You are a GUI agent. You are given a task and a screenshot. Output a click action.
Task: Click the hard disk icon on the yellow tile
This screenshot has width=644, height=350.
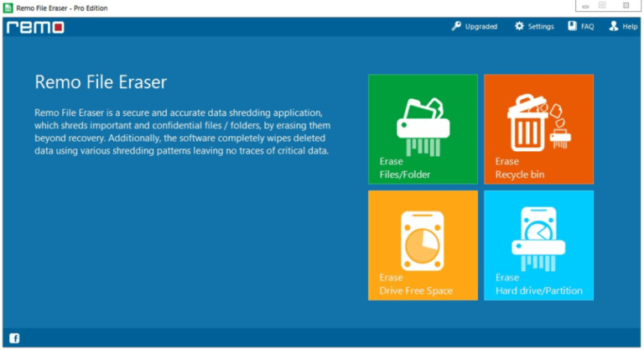coord(423,241)
